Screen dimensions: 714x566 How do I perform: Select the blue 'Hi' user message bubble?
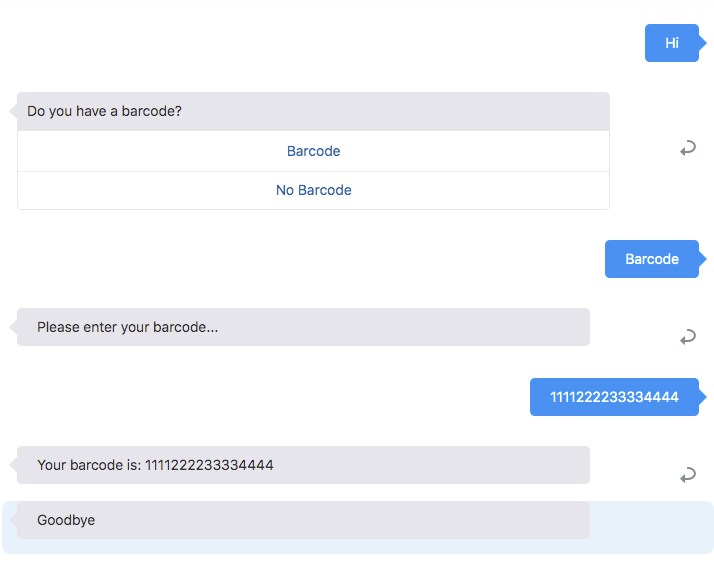671,43
